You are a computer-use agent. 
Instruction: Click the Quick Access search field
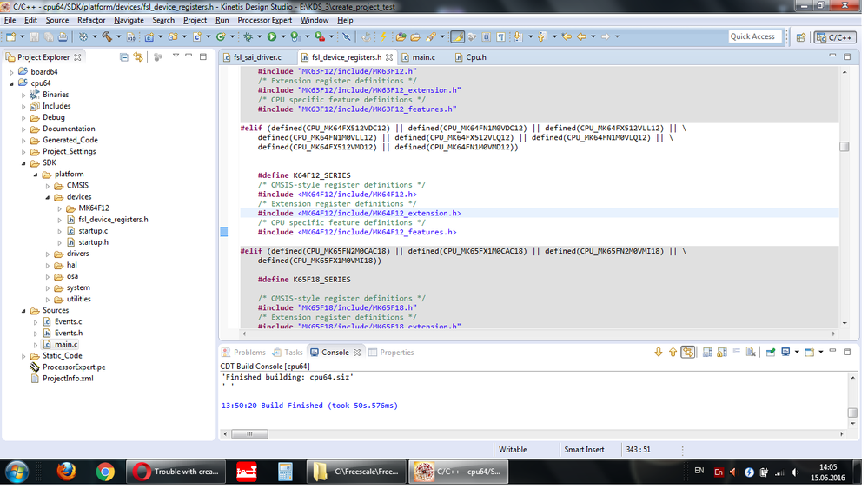(x=756, y=36)
